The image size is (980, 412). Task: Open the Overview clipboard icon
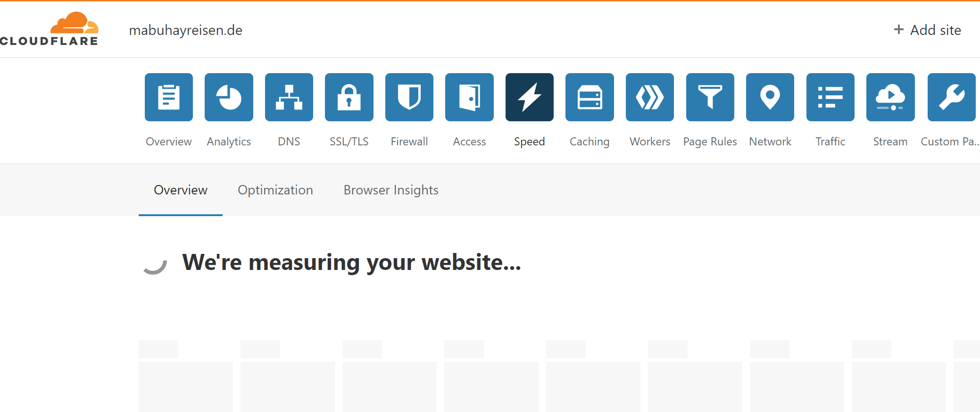[x=169, y=97]
